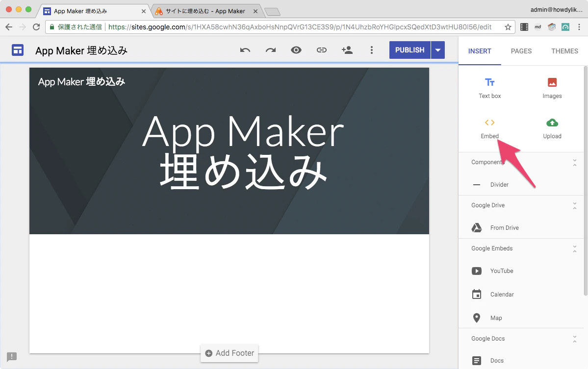Select the Upload option
This screenshot has height=369, width=588.
[x=552, y=128]
